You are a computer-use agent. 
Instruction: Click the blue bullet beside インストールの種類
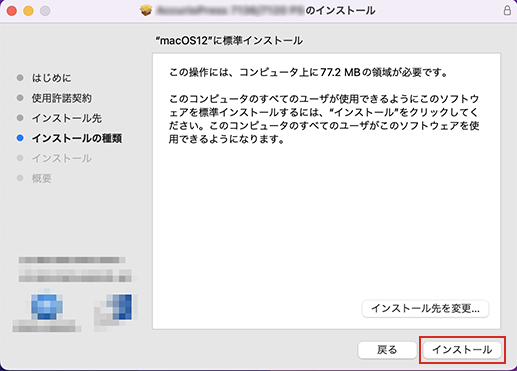point(20,138)
